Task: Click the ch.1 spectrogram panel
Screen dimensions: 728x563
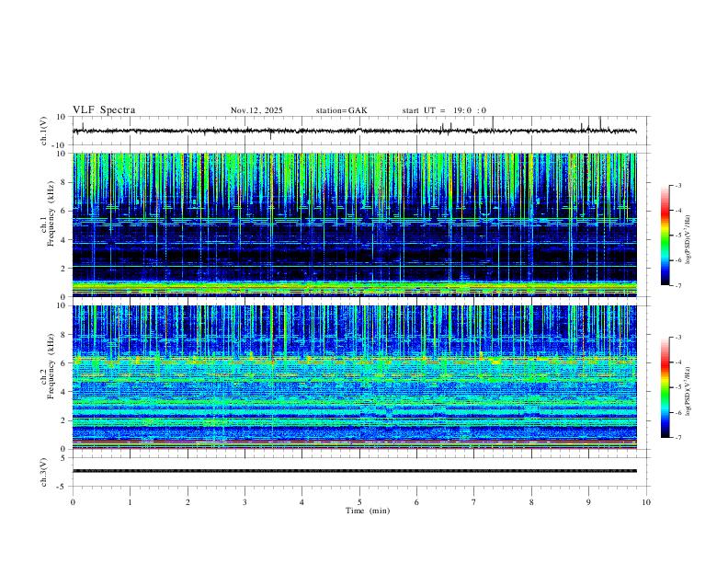Action: coord(355,224)
